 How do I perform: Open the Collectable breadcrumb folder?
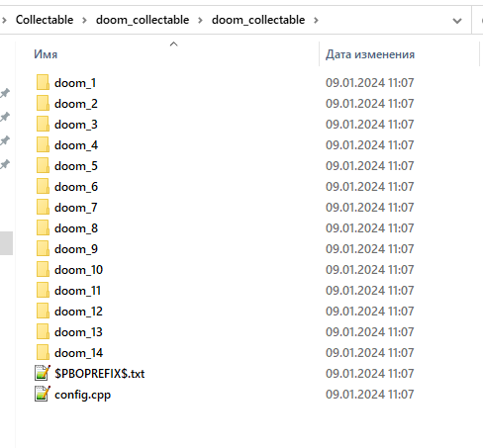pyautogui.click(x=45, y=20)
